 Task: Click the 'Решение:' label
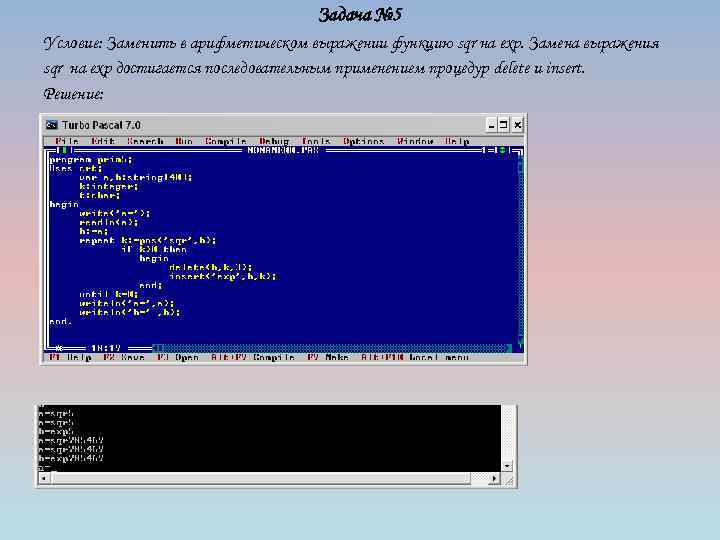73,94
